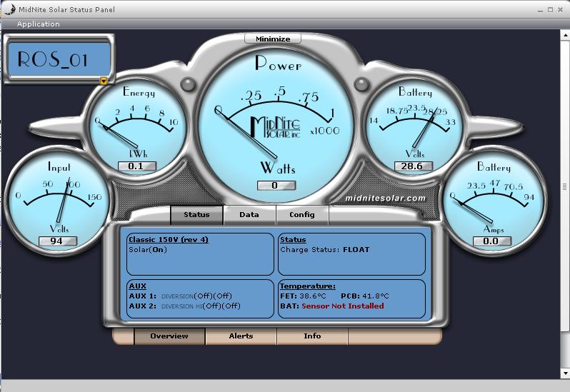Open the ROS_01 device dropdown arrow

pos(104,81)
